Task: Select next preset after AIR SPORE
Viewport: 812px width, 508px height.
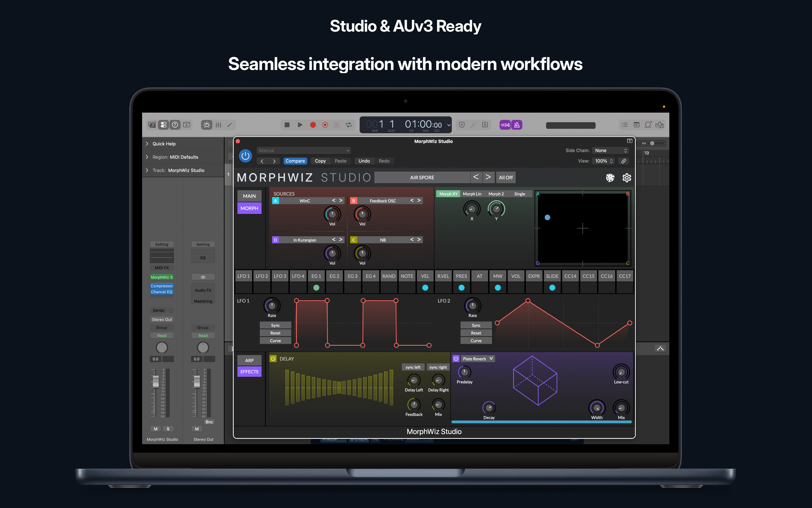Action: 488,177
